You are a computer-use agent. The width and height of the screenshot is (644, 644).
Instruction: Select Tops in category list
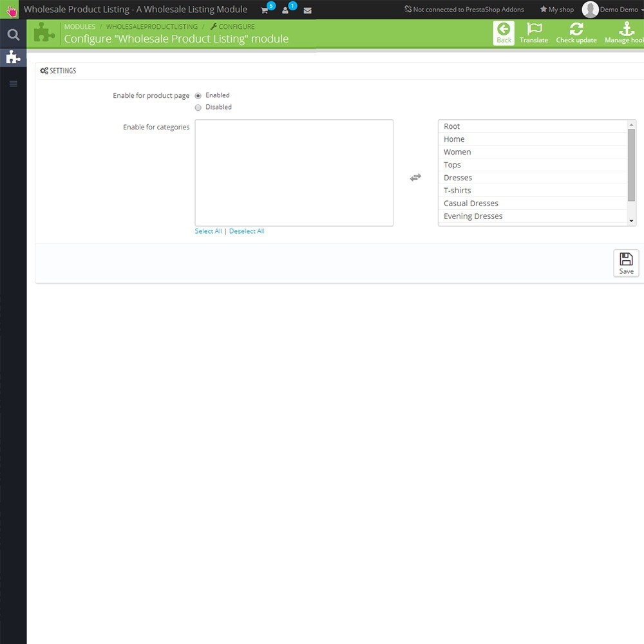tap(533, 165)
